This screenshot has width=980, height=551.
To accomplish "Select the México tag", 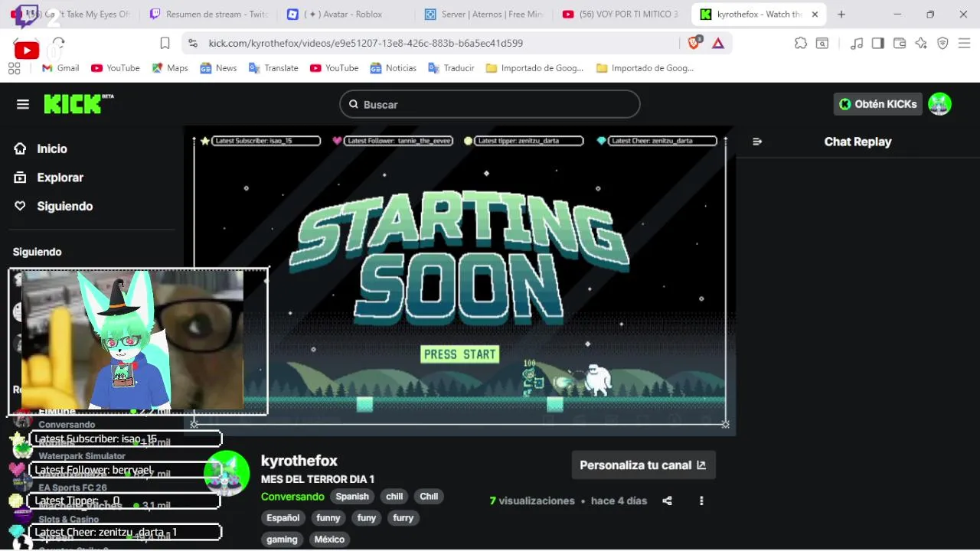I will 329,540.
